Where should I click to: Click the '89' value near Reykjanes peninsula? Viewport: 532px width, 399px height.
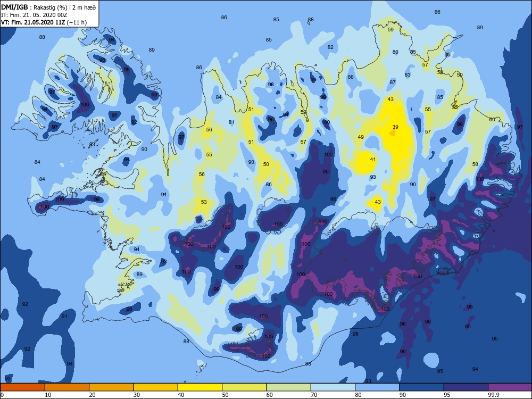pos(139,274)
